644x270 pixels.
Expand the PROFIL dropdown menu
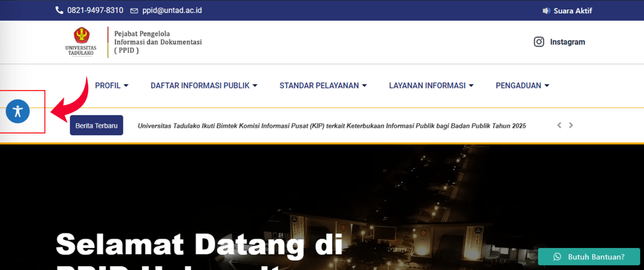[111, 86]
